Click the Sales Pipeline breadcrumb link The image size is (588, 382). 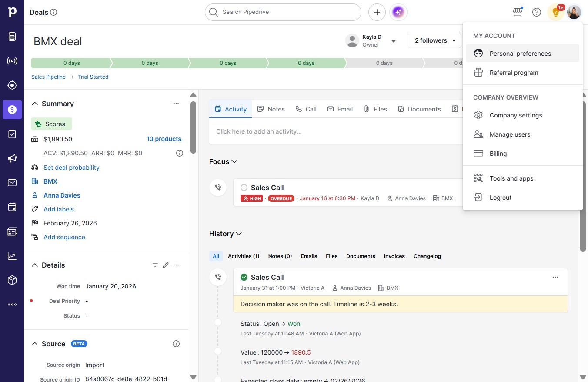coord(48,77)
